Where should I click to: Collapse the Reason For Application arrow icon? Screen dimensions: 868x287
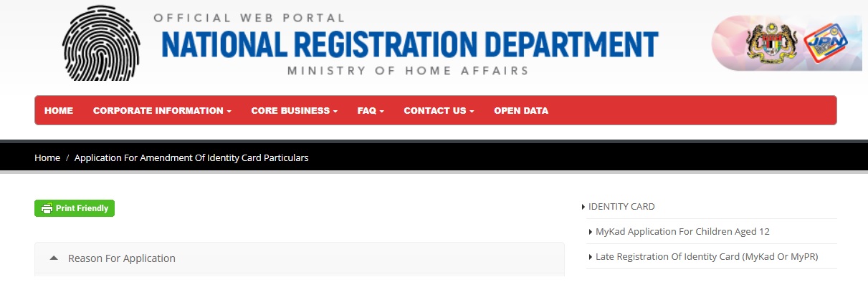54,258
